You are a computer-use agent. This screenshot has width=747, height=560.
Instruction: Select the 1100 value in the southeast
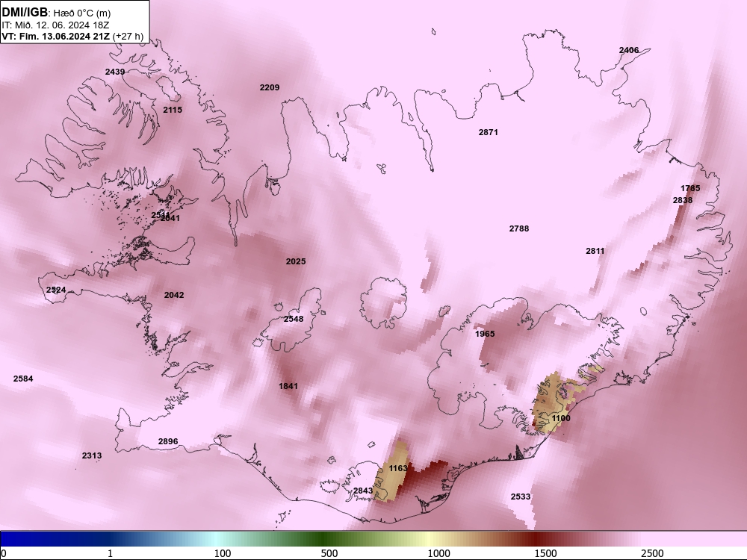click(561, 419)
